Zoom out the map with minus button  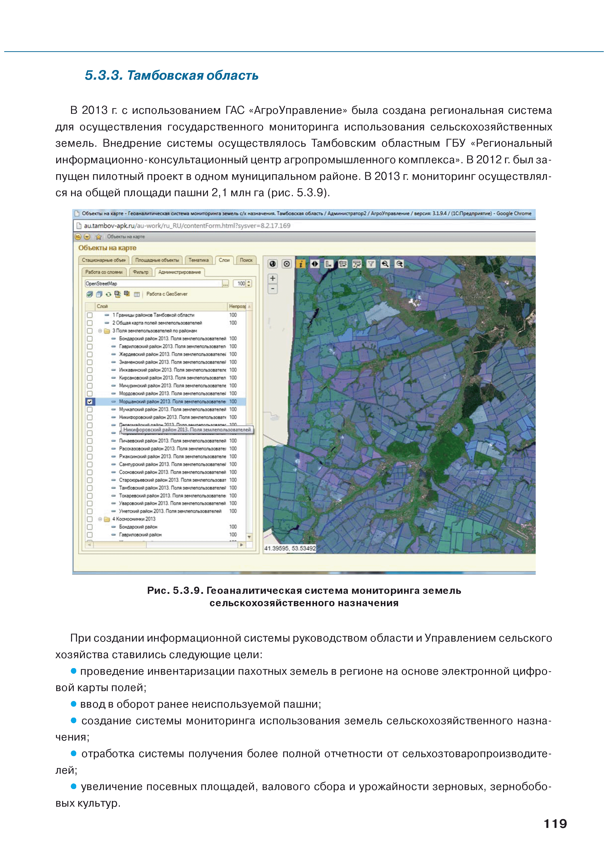(272, 289)
